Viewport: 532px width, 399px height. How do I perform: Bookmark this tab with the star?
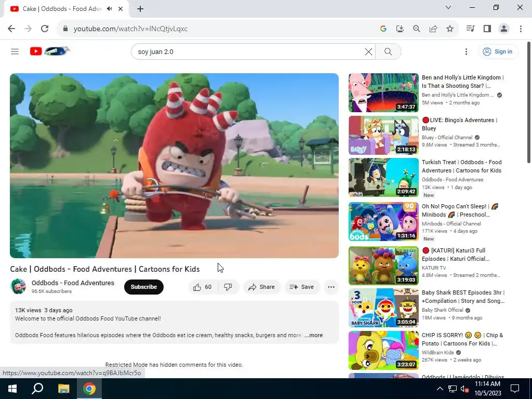[450, 29]
